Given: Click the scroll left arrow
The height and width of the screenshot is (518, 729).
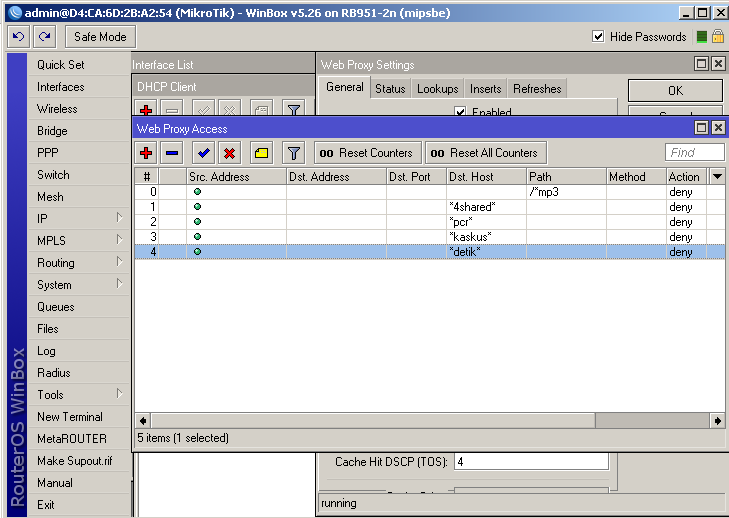Looking at the screenshot, I should tap(143, 421).
